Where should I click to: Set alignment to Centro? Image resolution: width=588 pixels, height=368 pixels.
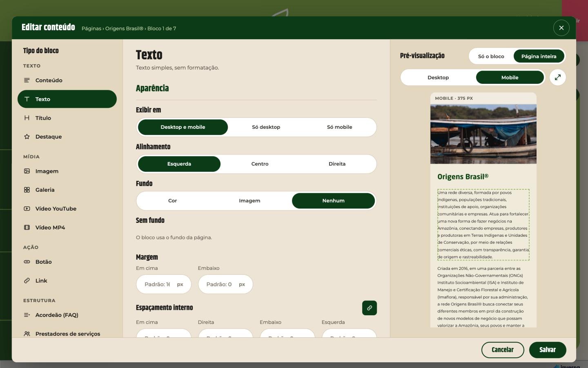260,164
